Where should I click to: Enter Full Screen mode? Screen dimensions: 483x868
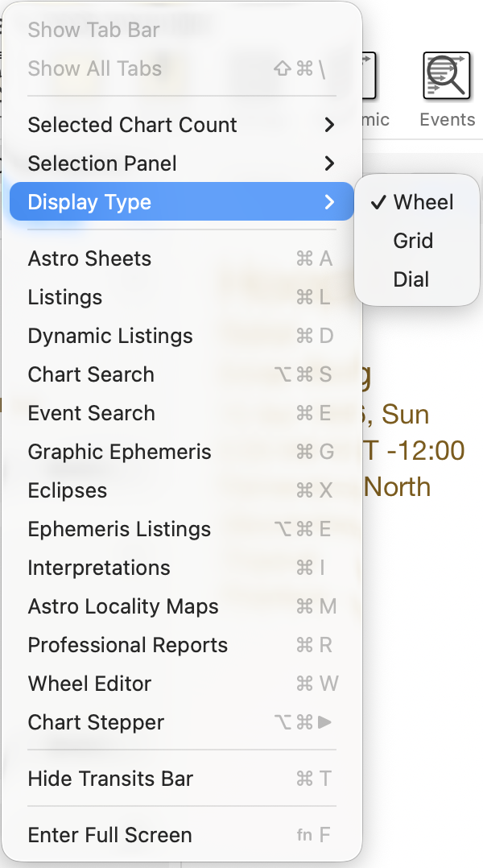(109, 835)
